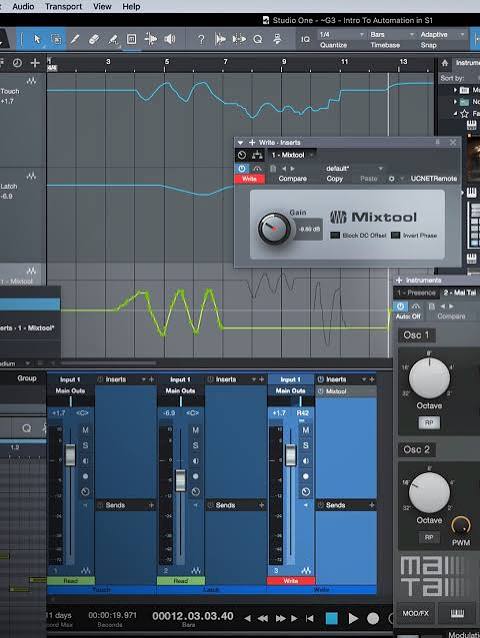
Task: Open channel 3 Inserts dropdown arrow
Action: click(x=364, y=379)
